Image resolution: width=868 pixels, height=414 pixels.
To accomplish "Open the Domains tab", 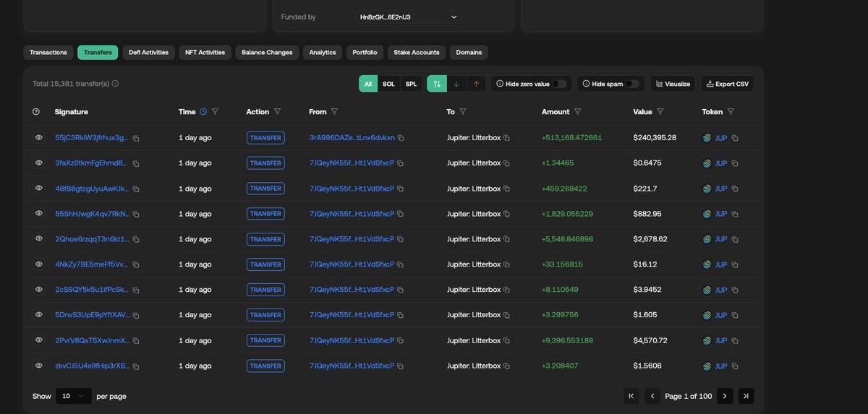I will tap(469, 52).
